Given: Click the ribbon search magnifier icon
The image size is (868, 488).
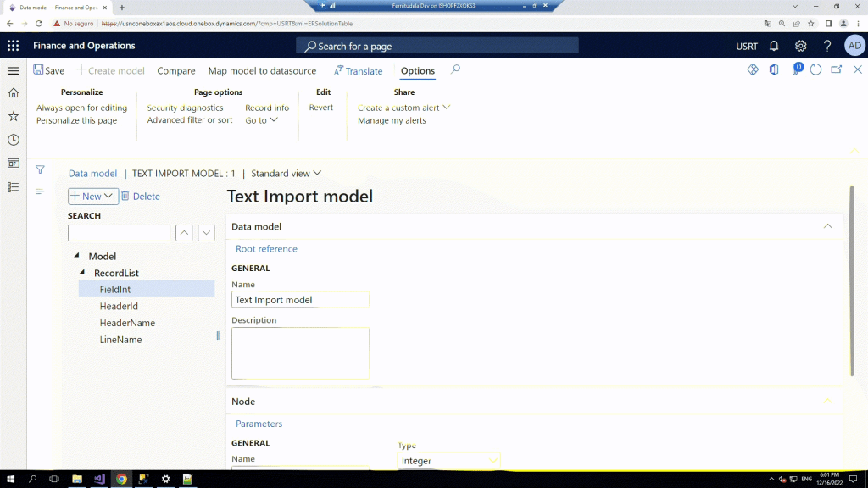Looking at the screenshot, I should click(455, 70).
